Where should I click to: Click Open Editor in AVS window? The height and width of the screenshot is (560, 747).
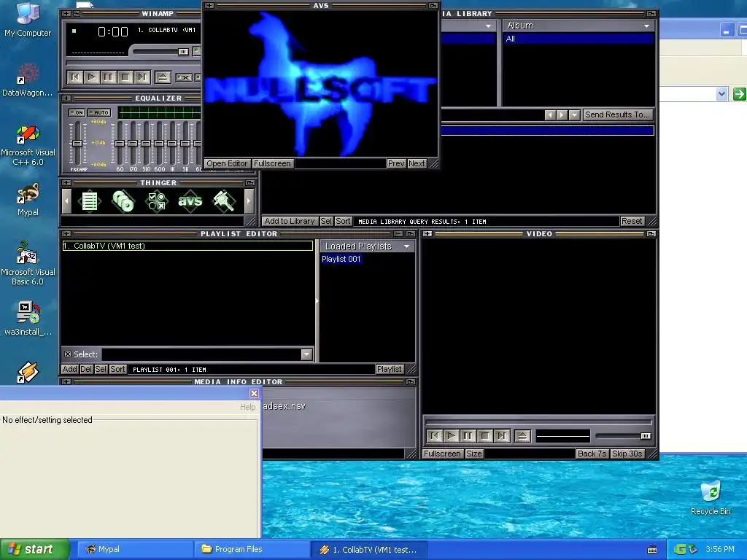click(227, 163)
